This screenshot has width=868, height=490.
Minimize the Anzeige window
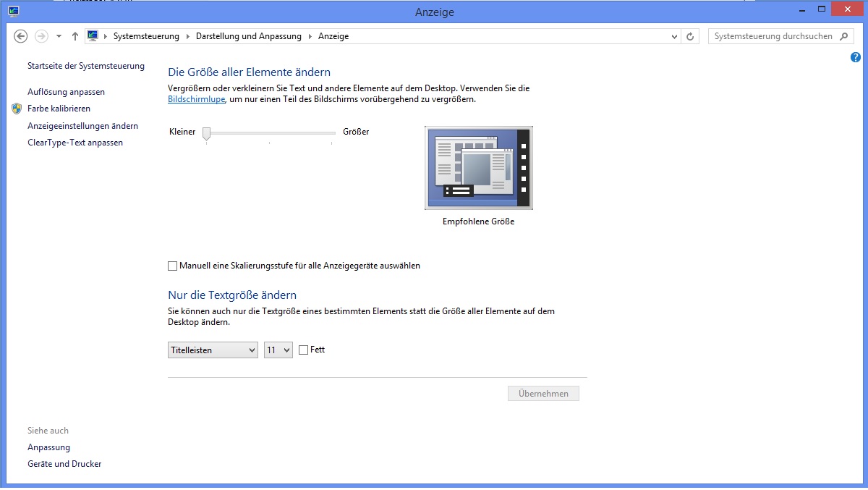coord(802,9)
